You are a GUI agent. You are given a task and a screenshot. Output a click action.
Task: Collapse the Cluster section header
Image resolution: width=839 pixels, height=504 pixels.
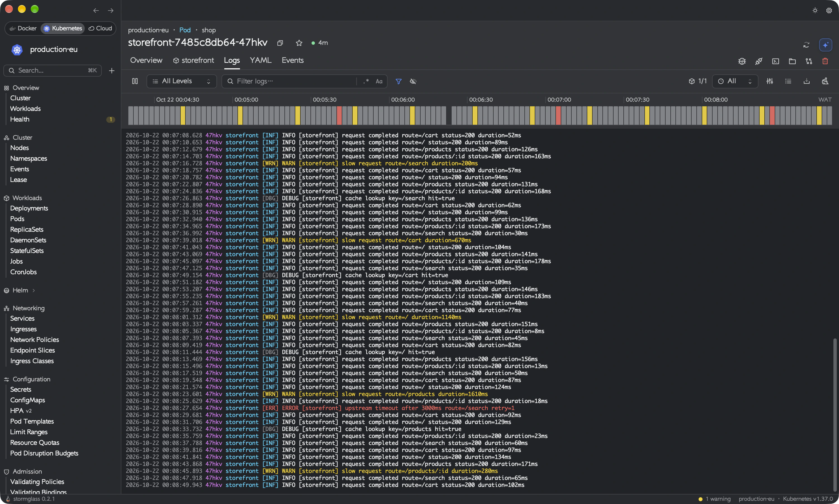(x=22, y=138)
